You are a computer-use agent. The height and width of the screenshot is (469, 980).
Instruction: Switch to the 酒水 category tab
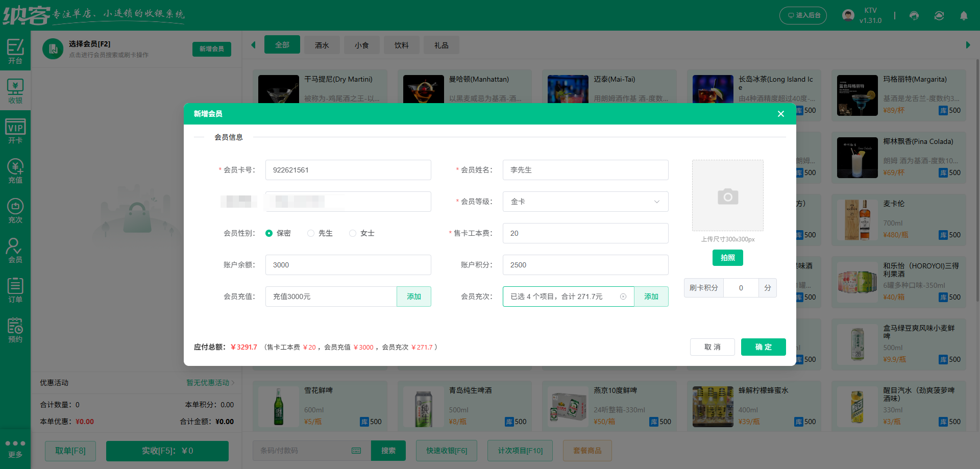coord(322,45)
